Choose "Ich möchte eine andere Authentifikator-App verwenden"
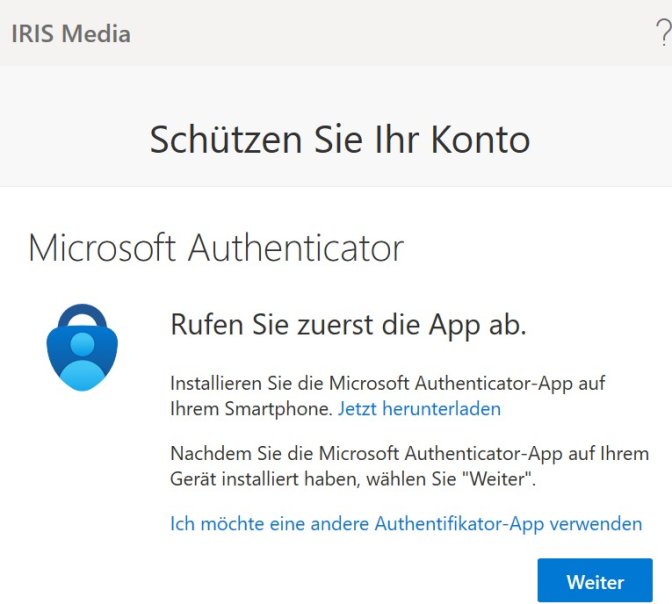The image size is (672, 604). point(406,524)
